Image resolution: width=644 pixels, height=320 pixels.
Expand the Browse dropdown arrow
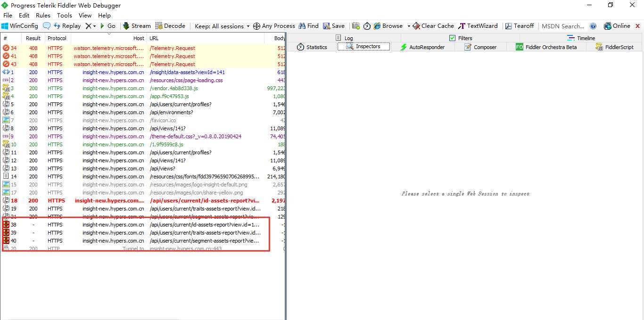pos(409,26)
